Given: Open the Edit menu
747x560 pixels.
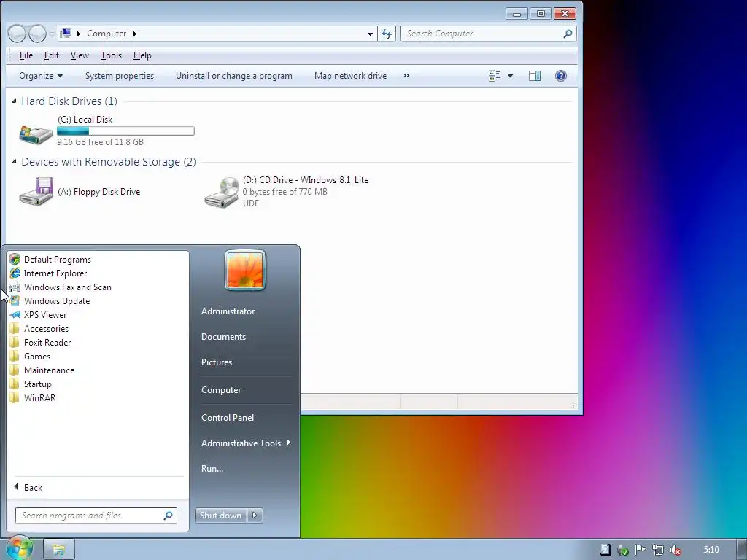Looking at the screenshot, I should [52, 55].
